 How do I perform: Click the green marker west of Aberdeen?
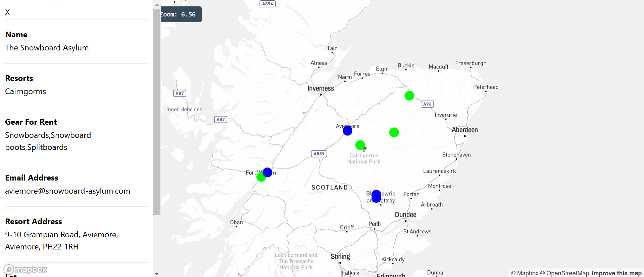[x=394, y=132]
